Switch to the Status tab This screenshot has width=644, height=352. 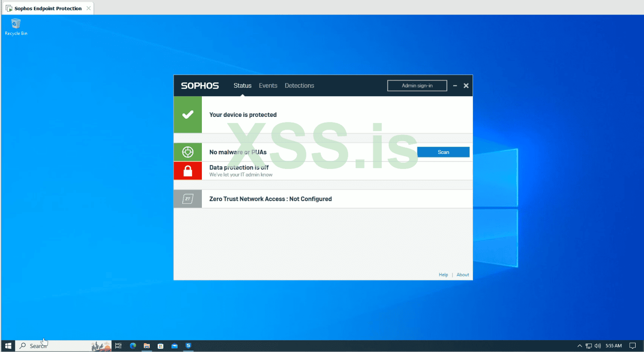pyautogui.click(x=242, y=86)
